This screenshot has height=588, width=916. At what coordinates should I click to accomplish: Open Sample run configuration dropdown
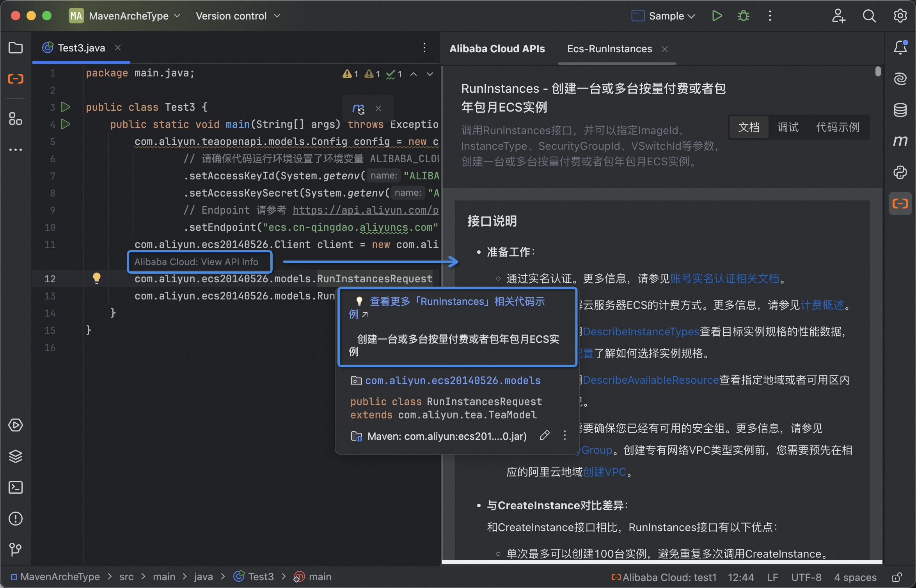click(663, 16)
